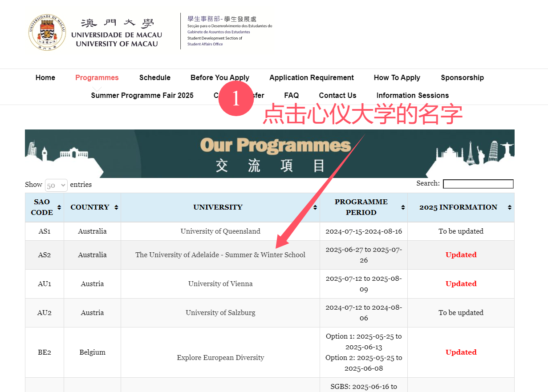Image resolution: width=548 pixels, height=392 pixels.
Task: Click Updated in the BE2 row
Action: 461,352
